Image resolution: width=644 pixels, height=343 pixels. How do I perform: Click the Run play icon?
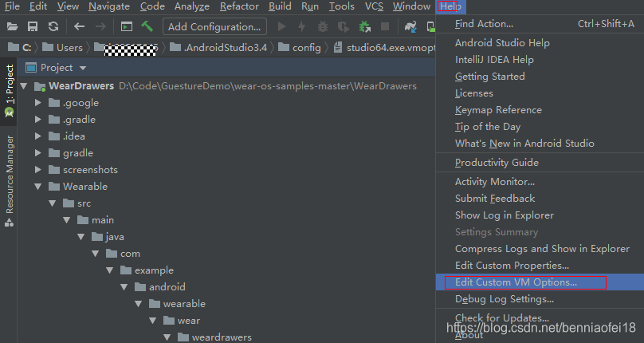[282, 27]
